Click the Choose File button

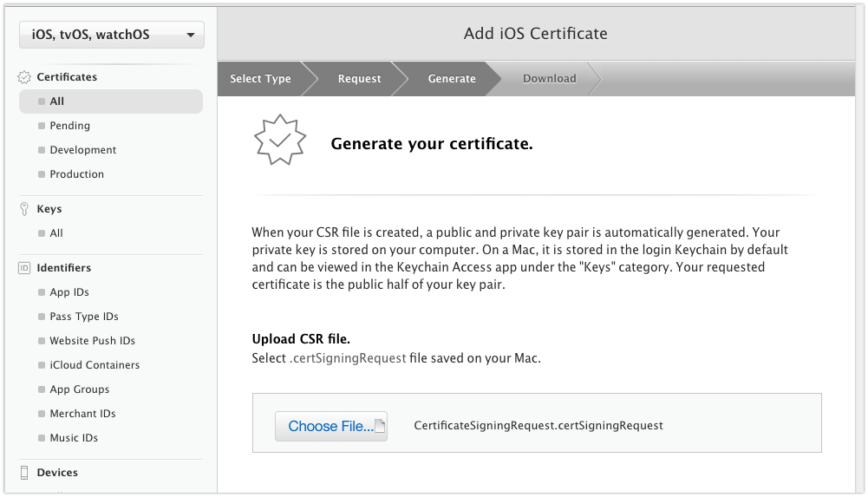click(x=331, y=426)
